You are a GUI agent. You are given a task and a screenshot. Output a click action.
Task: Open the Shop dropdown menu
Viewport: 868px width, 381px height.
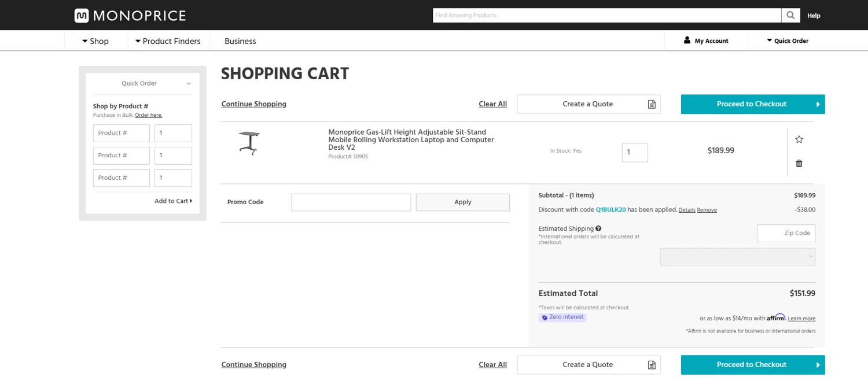click(95, 41)
